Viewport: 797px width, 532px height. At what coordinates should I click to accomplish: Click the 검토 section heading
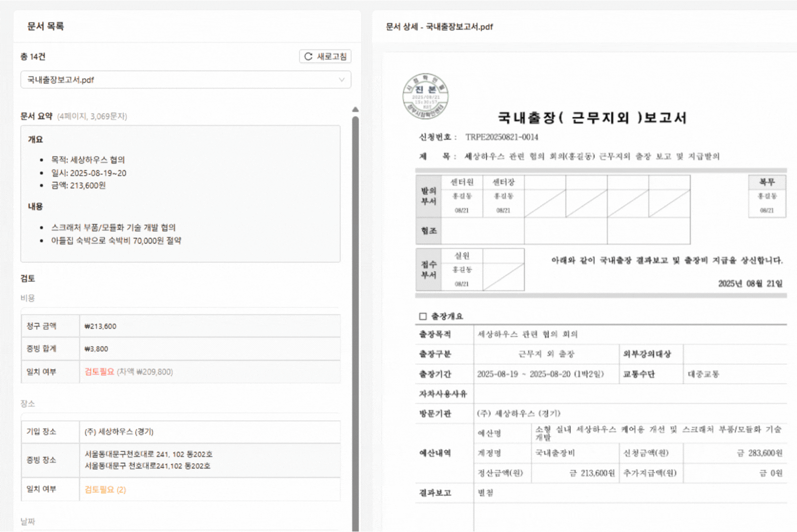(x=28, y=279)
